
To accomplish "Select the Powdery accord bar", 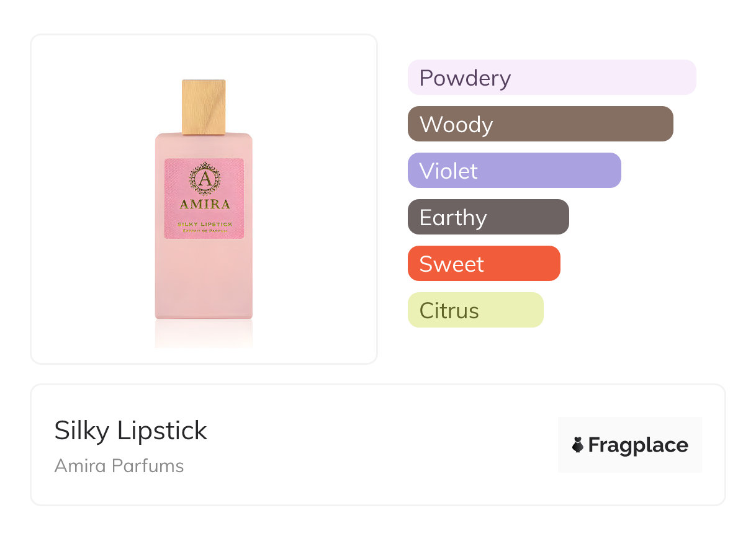I will point(551,78).
